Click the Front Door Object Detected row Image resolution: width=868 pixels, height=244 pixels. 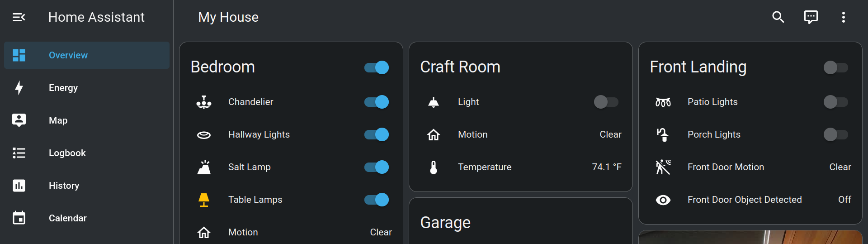point(750,200)
